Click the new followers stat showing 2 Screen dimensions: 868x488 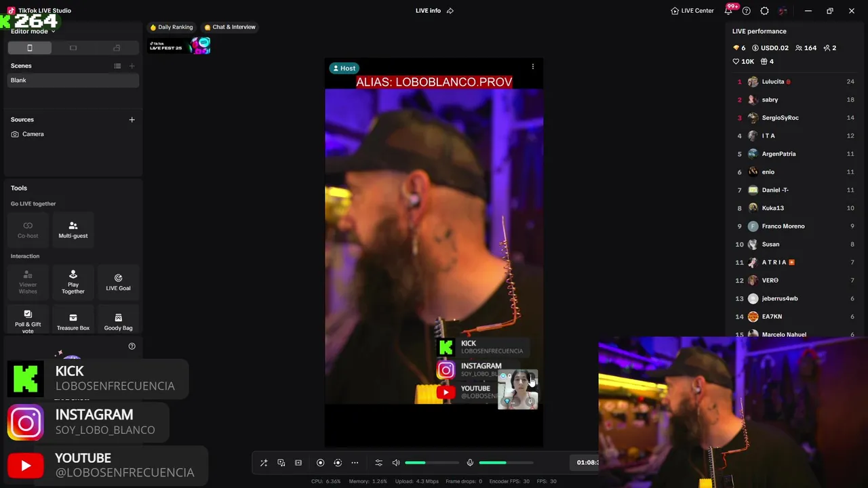[830, 48]
